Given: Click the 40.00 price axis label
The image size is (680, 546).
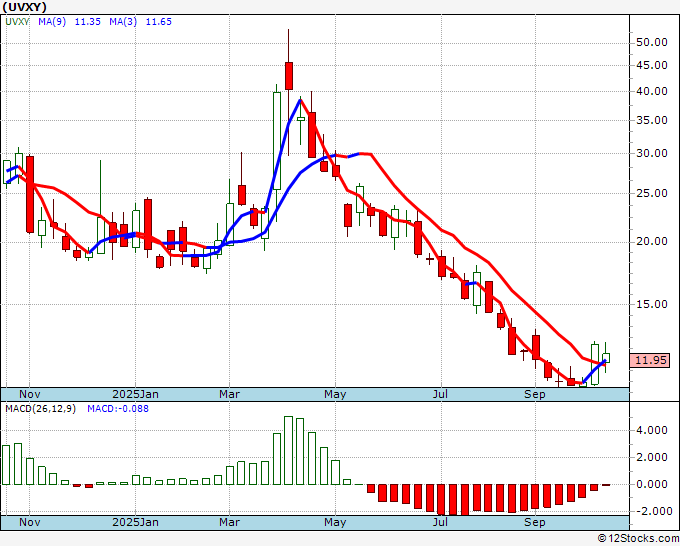Looking at the screenshot, I should (x=651, y=91).
